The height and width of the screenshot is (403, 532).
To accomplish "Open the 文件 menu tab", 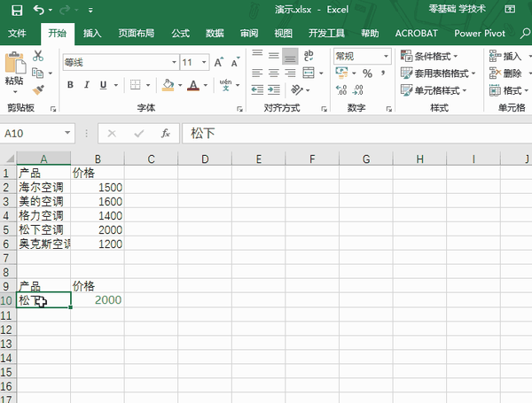I will tap(17, 34).
